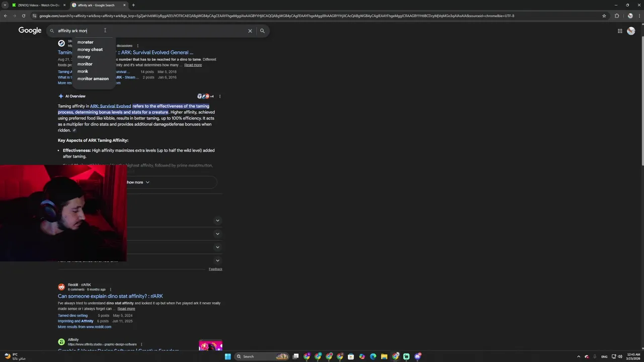The width and height of the screenshot is (644, 362).
Task: Choose the 'monster' search suggestion
Action: pos(86,42)
